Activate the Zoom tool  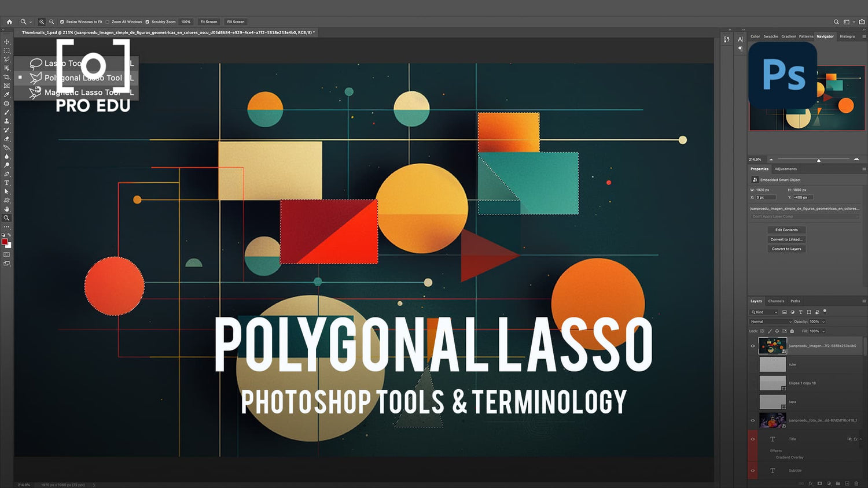coord(6,218)
